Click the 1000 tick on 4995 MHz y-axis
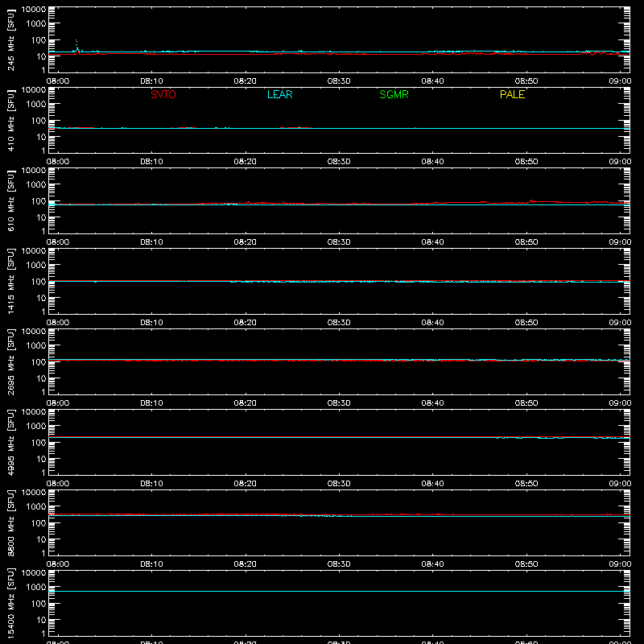Viewport: 644px width, 644px height. pyautogui.click(x=36, y=427)
